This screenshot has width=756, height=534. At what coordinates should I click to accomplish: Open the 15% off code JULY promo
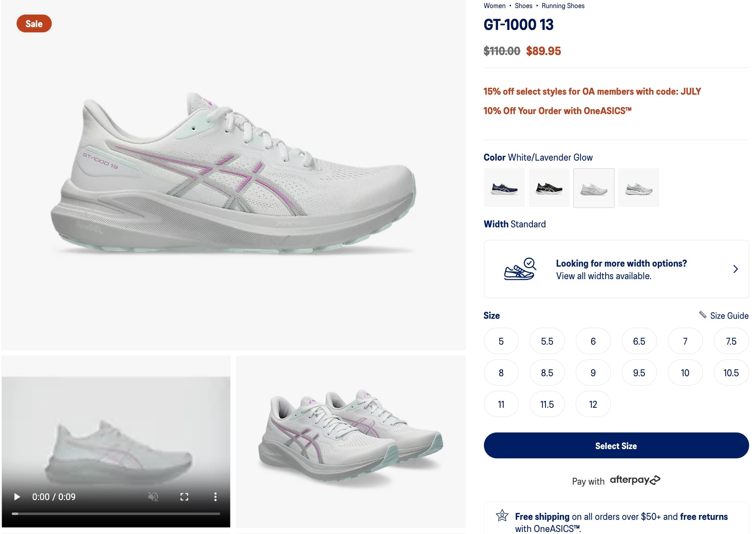pyautogui.click(x=592, y=91)
